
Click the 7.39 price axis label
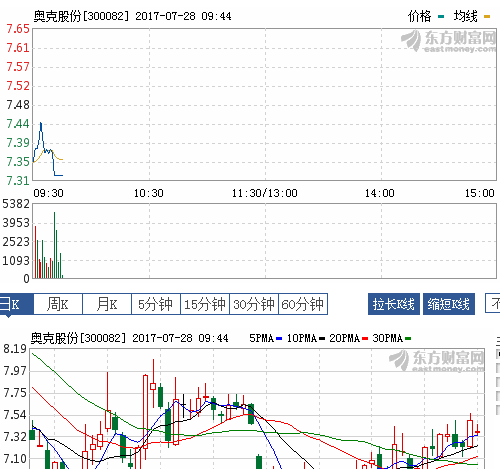pyautogui.click(x=18, y=143)
